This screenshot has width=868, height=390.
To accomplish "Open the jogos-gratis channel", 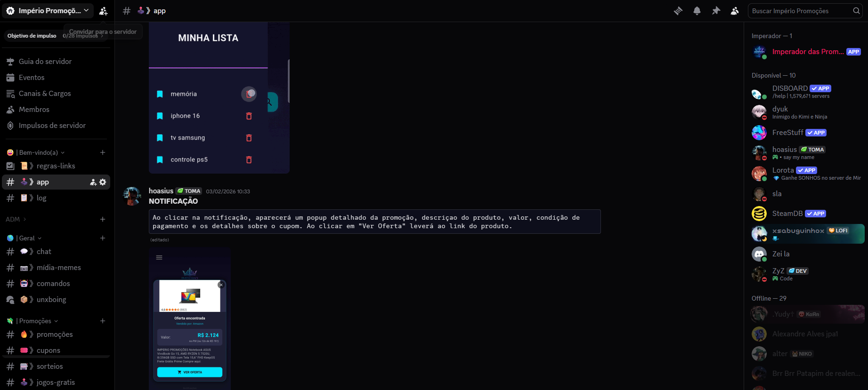I will point(56,382).
